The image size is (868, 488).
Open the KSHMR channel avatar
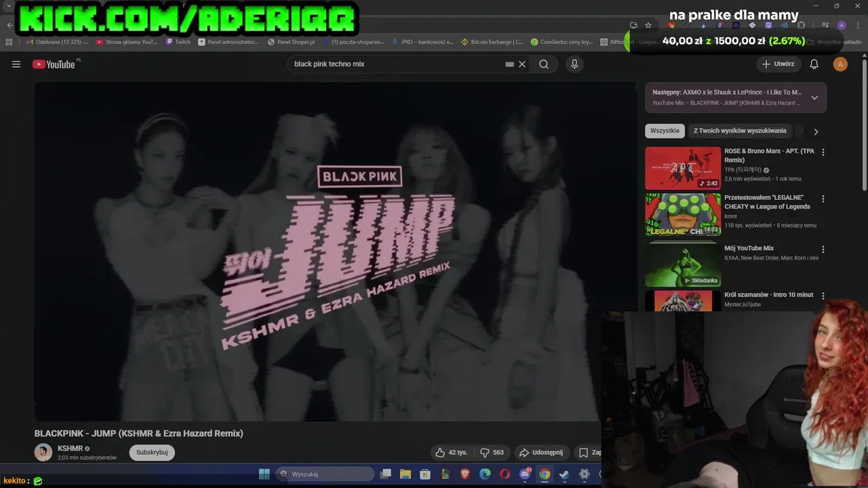(x=43, y=453)
